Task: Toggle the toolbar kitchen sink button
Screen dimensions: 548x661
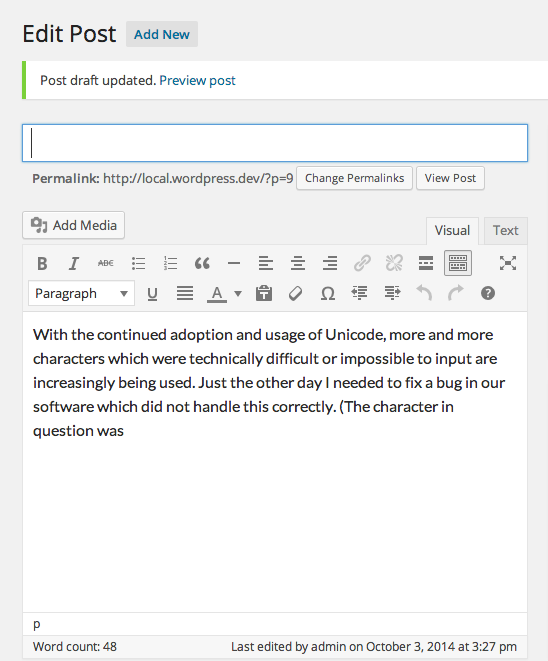Action: coord(458,263)
